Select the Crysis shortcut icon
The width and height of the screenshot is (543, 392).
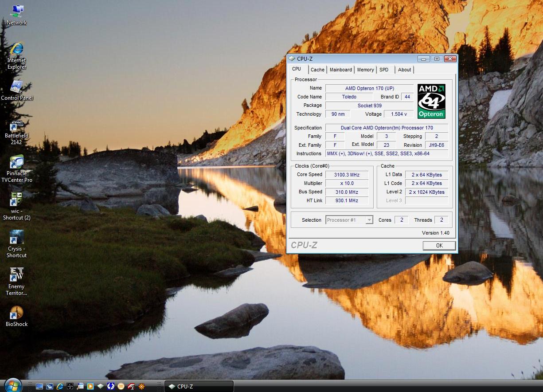16,244
